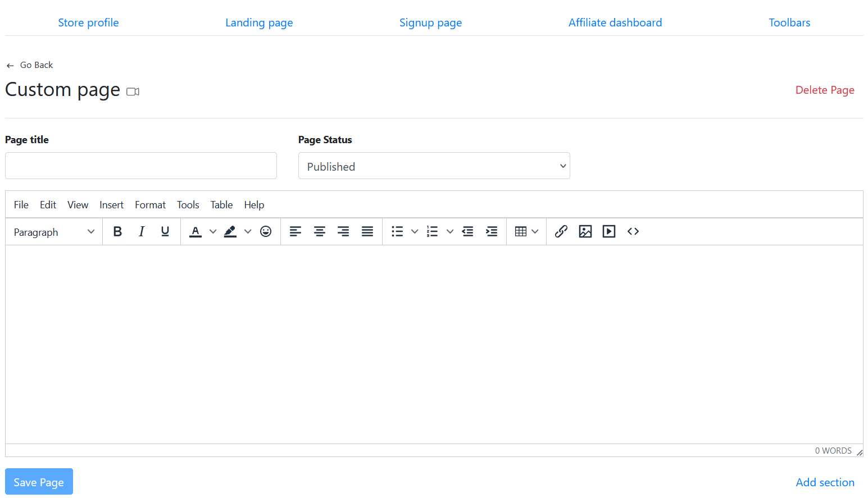Go Back to previous page
The image size is (868, 498).
pos(30,65)
